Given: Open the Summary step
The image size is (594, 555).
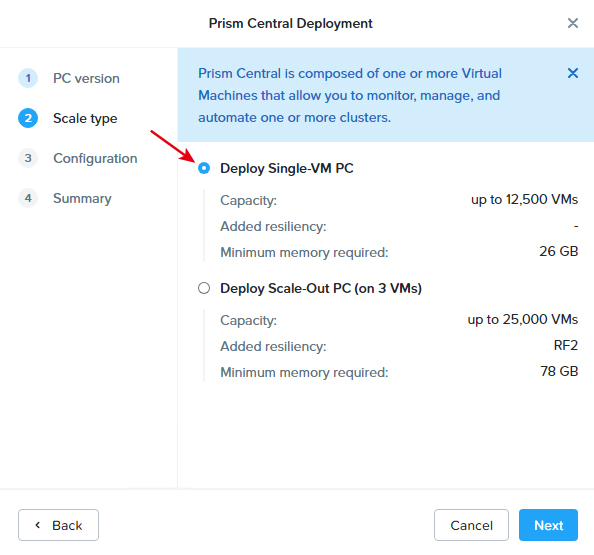Looking at the screenshot, I should (82, 198).
